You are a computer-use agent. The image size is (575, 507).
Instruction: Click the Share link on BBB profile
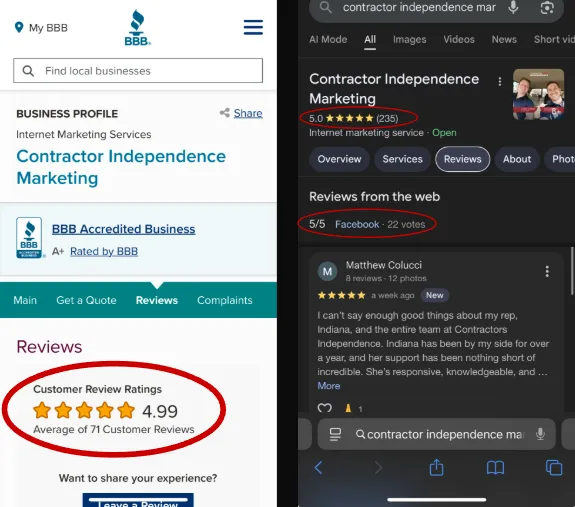coord(248,113)
